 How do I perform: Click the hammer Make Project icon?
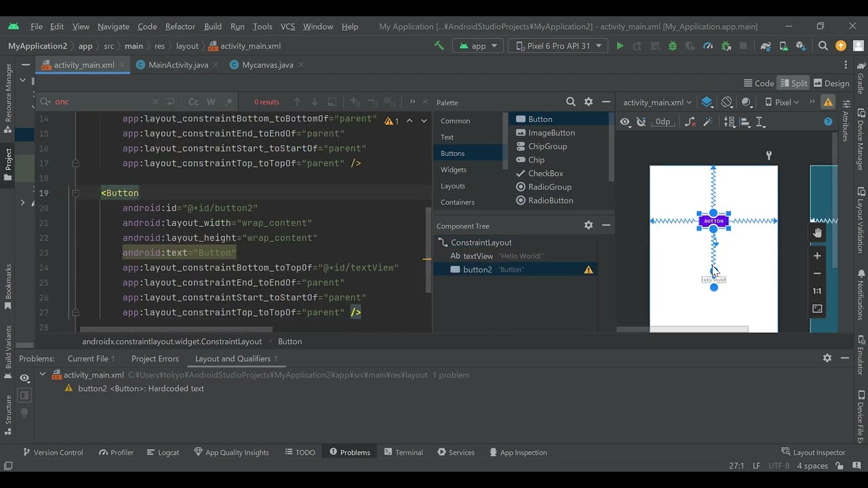tap(439, 46)
